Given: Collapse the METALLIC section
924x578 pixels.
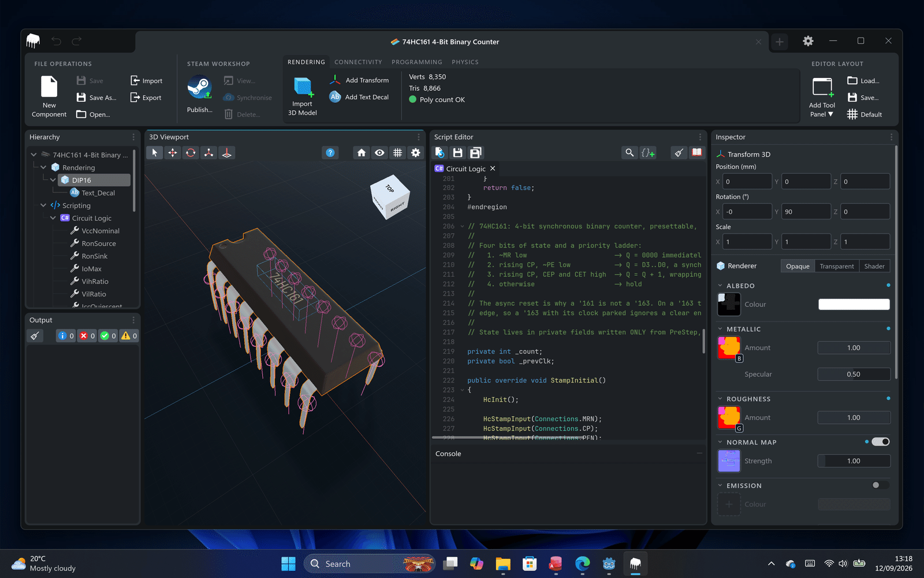Looking at the screenshot, I should coord(720,329).
